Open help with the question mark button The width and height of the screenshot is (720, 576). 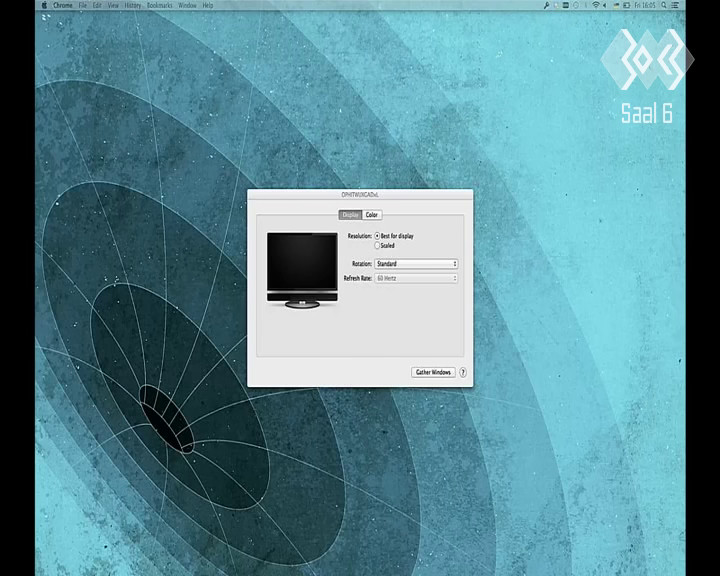tap(463, 373)
